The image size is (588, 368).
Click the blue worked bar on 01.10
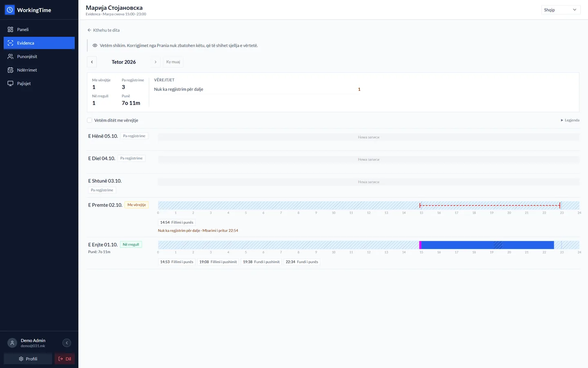click(487, 245)
